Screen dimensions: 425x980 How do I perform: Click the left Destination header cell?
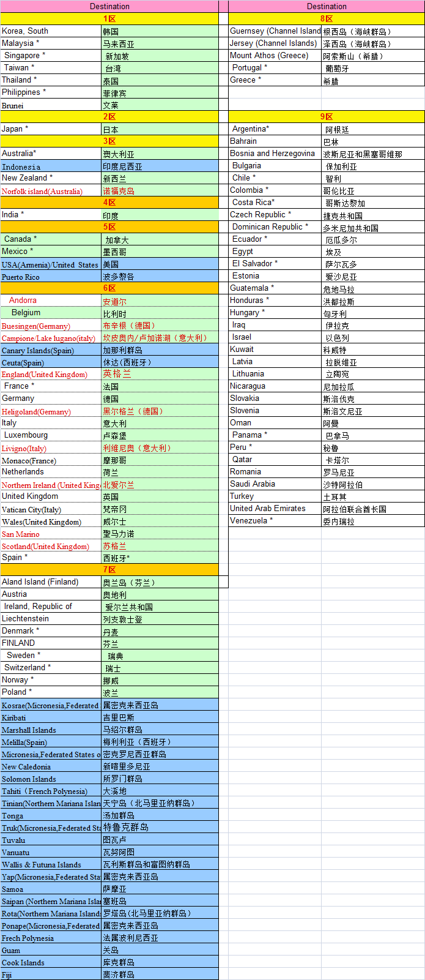(x=109, y=6)
